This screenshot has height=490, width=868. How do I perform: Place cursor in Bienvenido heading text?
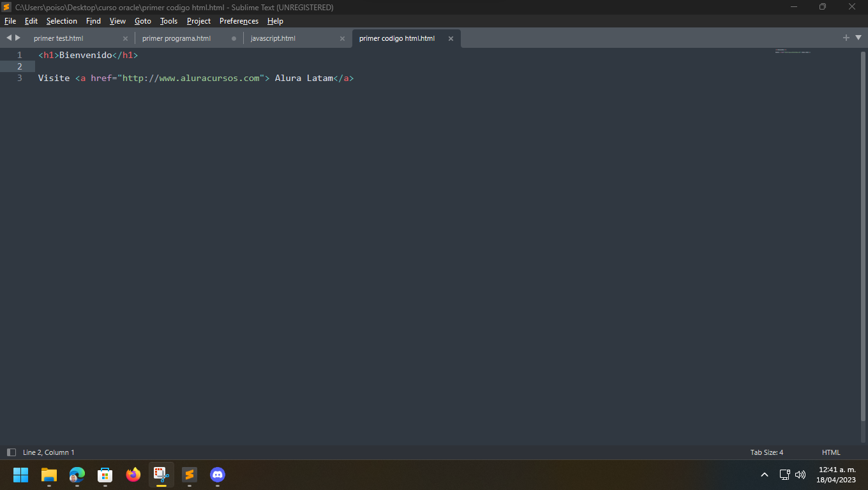point(86,55)
